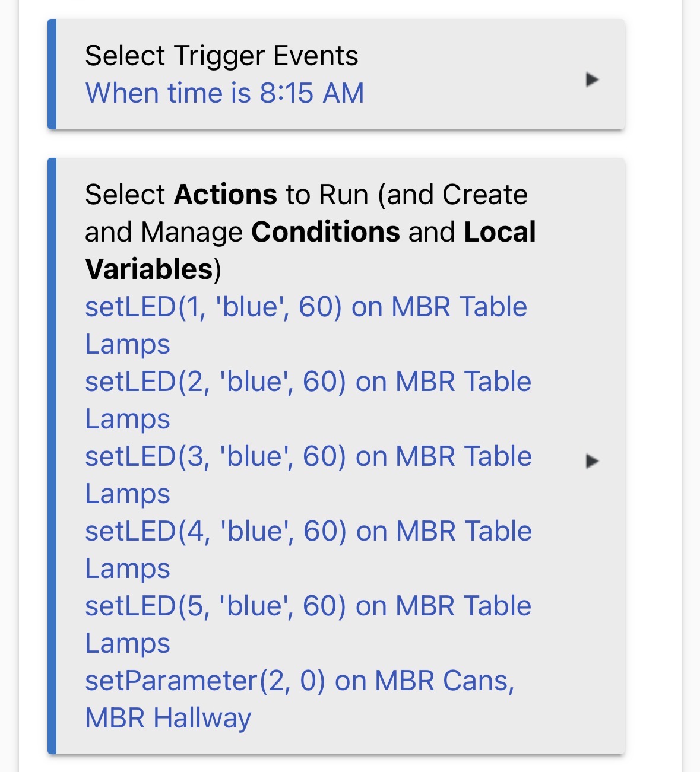Open the 'When time is 8:15 AM' trigger
This screenshot has width=700, height=772.
224,93
